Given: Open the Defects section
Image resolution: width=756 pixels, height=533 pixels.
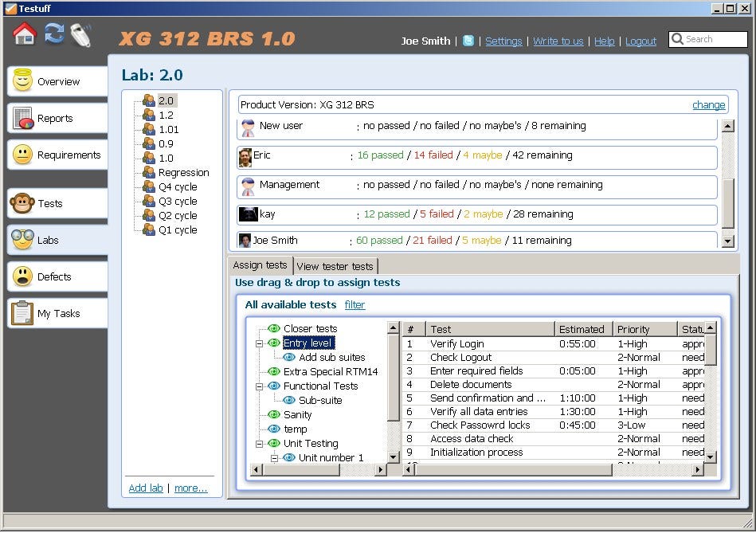Looking at the screenshot, I should [x=58, y=276].
